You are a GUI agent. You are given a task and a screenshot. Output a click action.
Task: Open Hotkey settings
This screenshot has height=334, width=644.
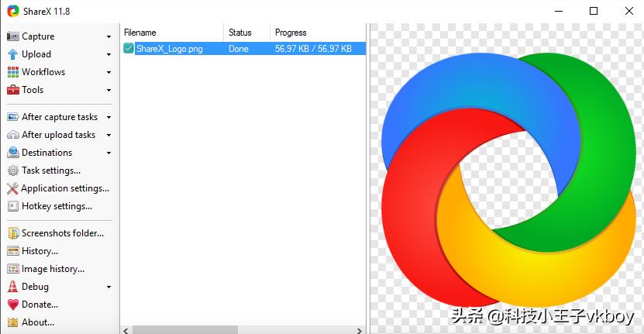pyautogui.click(x=57, y=206)
